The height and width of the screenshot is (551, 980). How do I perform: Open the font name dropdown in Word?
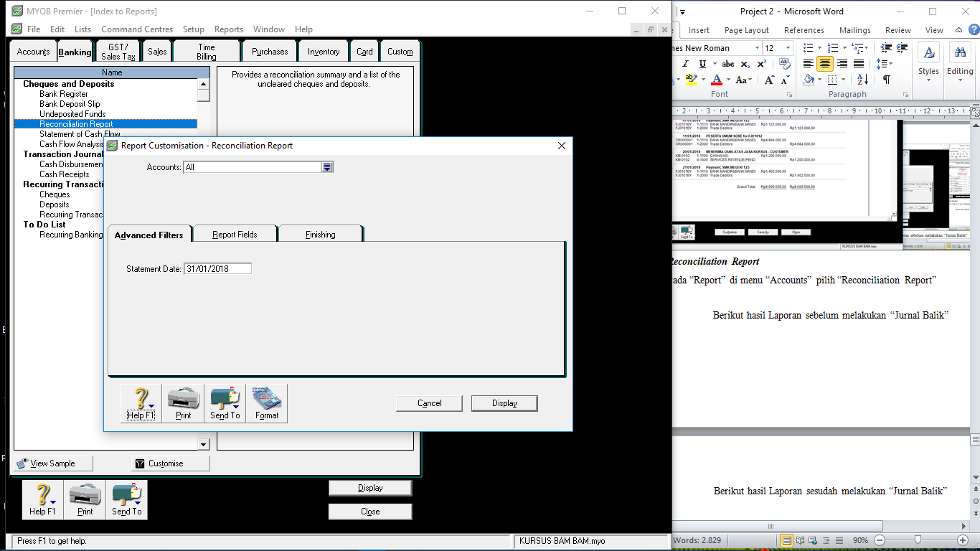(755, 48)
